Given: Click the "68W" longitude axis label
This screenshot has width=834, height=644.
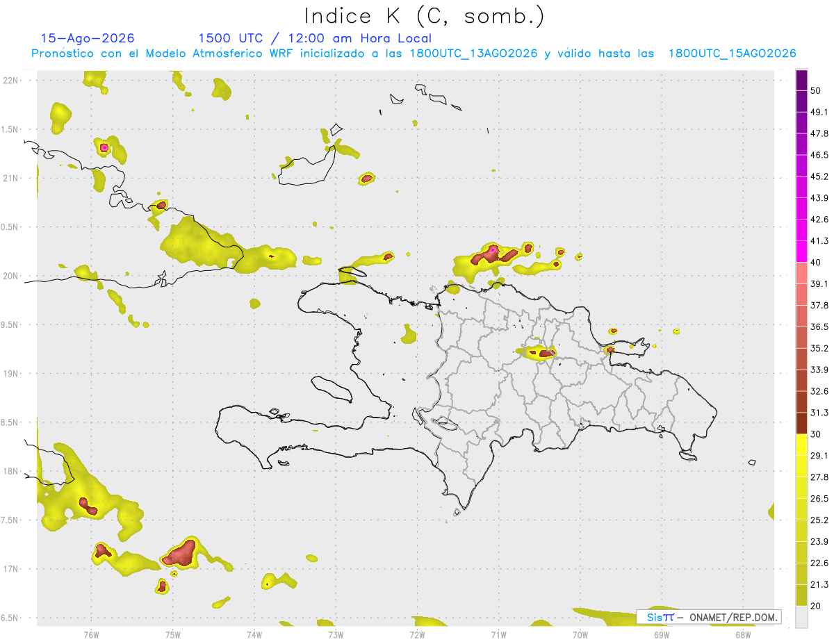Looking at the screenshot, I should point(743,634).
